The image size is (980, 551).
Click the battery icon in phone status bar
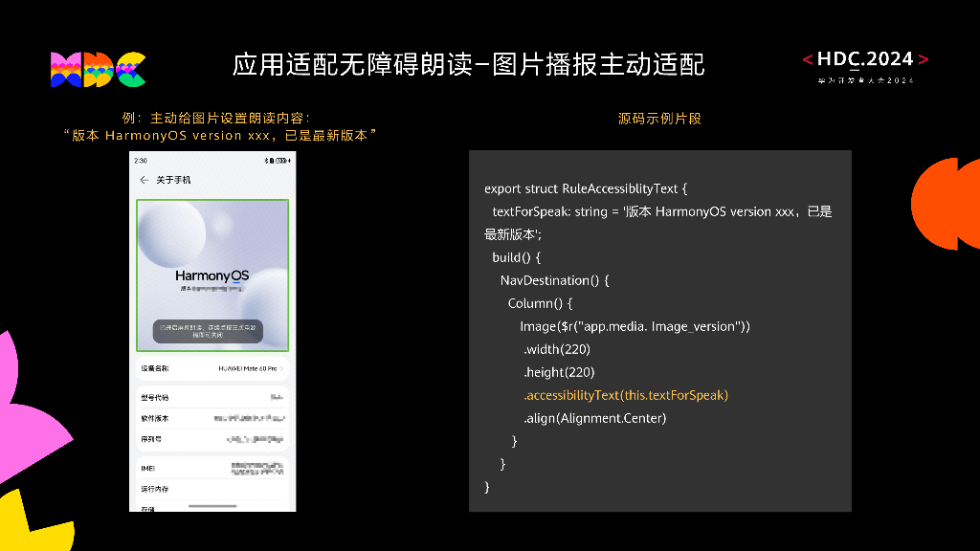[x=282, y=161]
